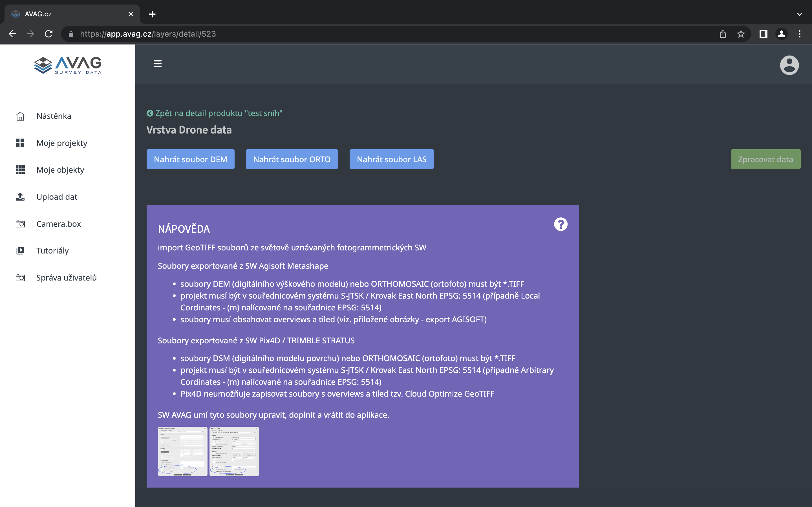
Task: Open Moje projekty menu item
Action: (x=62, y=143)
